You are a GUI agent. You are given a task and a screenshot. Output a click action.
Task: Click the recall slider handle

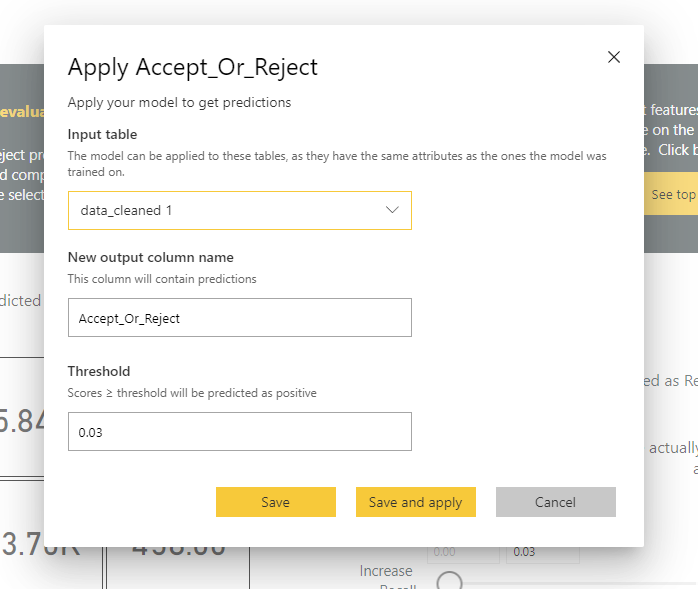pyautogui.click(x=450, y=582)
